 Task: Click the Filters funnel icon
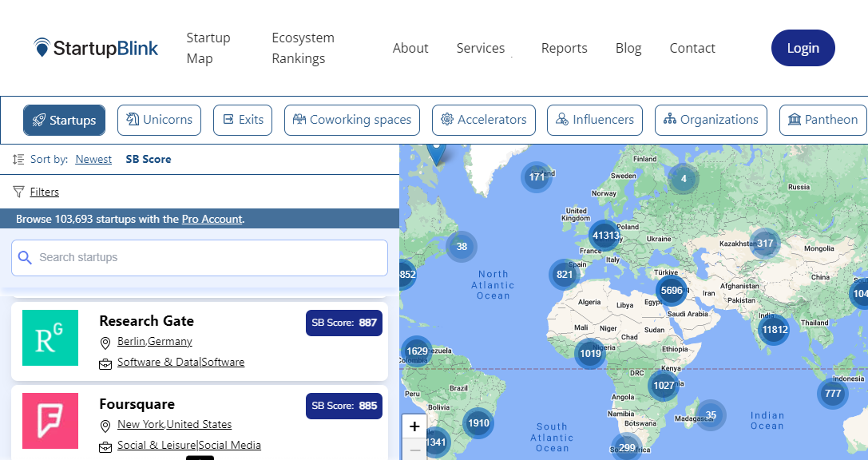tap(18, 192)
